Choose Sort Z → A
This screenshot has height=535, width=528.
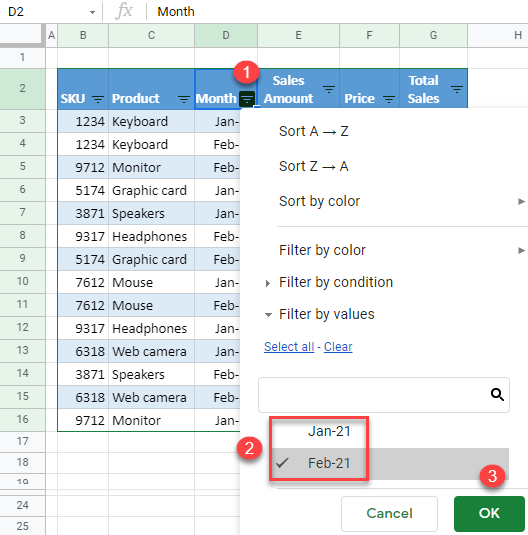314,166
